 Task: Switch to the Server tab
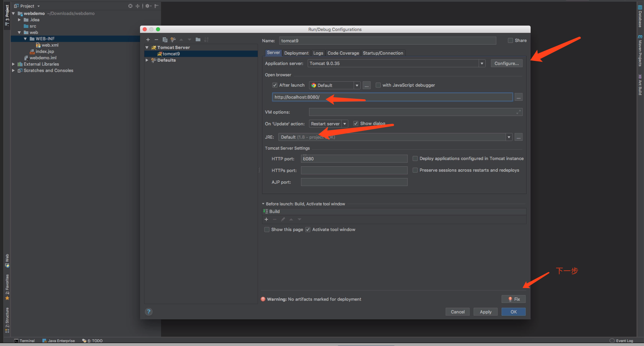point(273,53)
